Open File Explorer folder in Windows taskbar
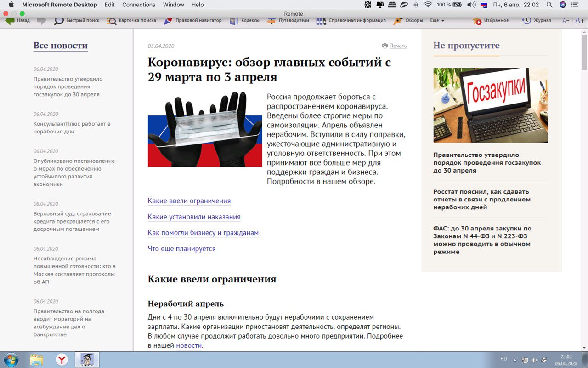This screenshot has width=588, height=368. pyautogui.click(x=37, y=360)
